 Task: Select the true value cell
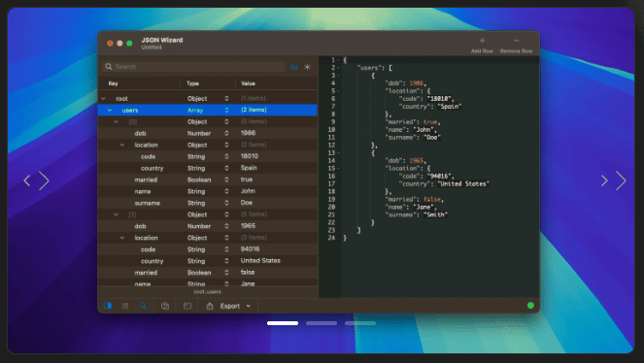(247, 180)
